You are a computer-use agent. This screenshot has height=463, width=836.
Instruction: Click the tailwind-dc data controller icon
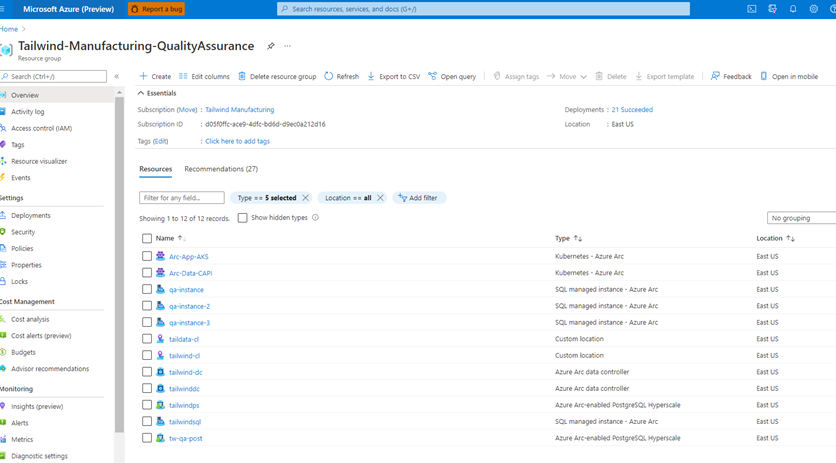(x=160, y=372)
